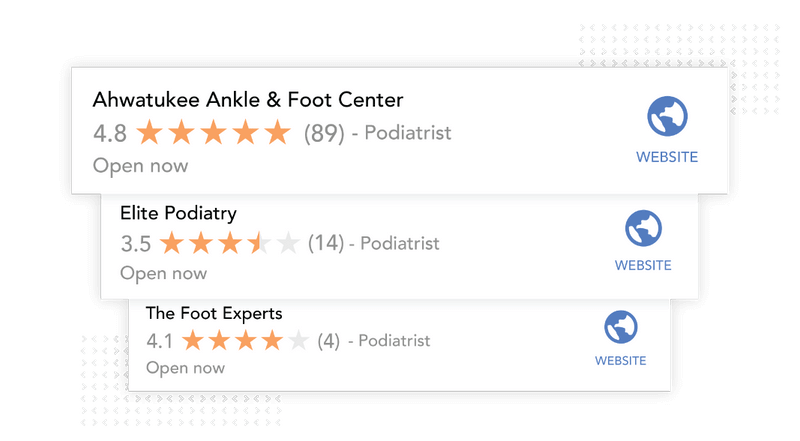Click the 3.5 rating number
The image size is (800, 441).
click(x=136, y=244)
